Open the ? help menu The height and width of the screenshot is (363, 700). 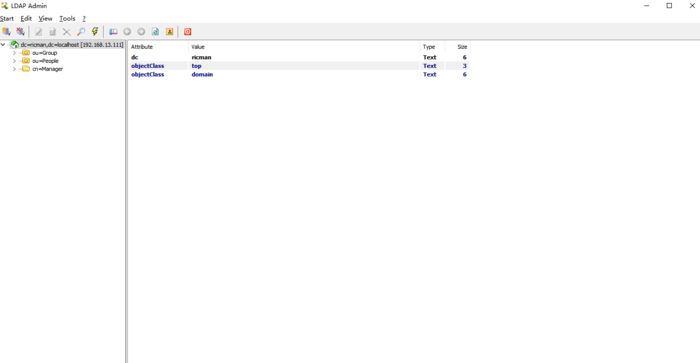click(x=83, y=19)
